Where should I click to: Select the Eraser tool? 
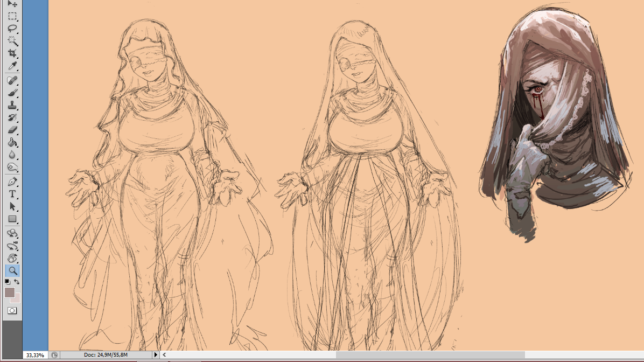12,130
